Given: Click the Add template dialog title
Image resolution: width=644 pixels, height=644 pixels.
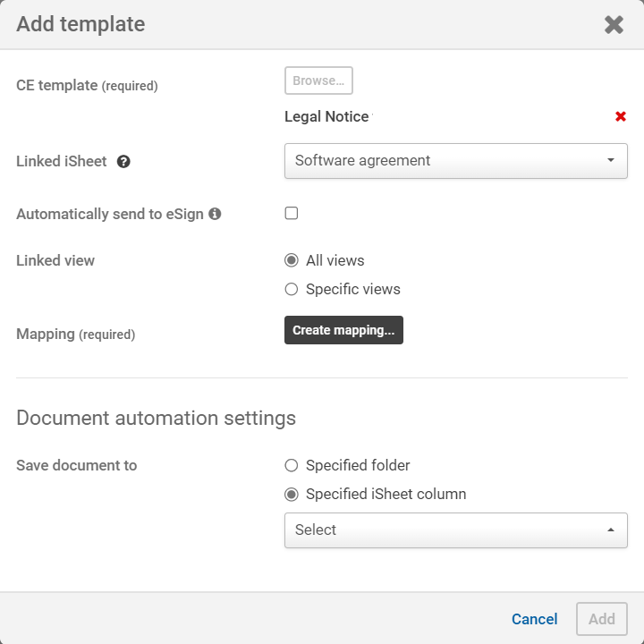Looking at the screenshot, I should point(80,24).
